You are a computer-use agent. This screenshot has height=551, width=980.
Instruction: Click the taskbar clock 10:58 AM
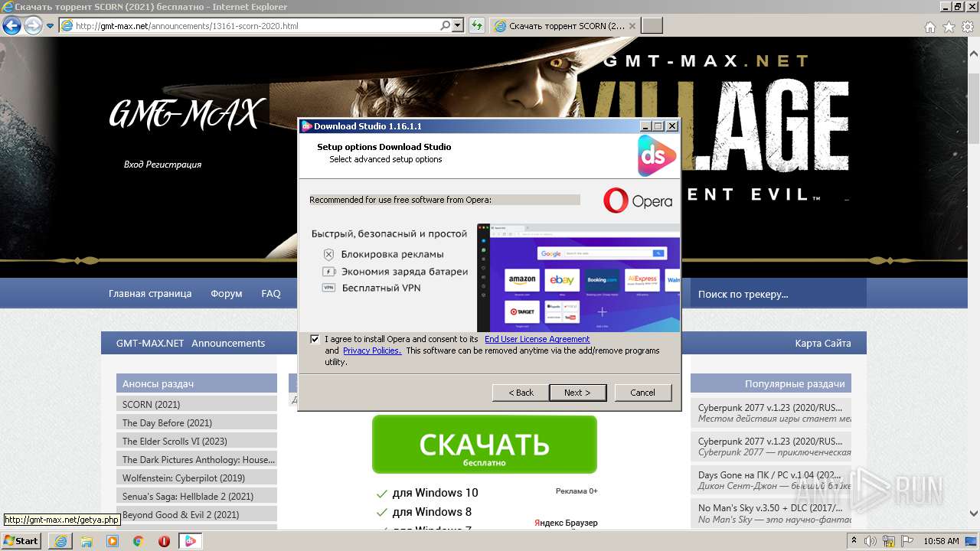tap(942, 541)
